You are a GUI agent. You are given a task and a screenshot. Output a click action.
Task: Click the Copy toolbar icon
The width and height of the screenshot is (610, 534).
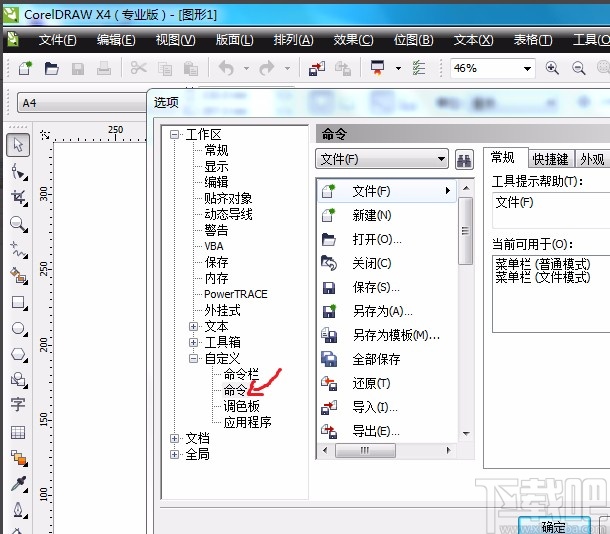pyautogui.click(x=165, y=69)
